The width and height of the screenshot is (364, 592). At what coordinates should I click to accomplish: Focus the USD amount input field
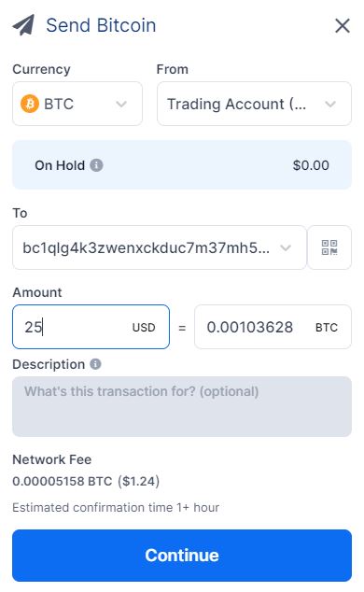[91, 327]
